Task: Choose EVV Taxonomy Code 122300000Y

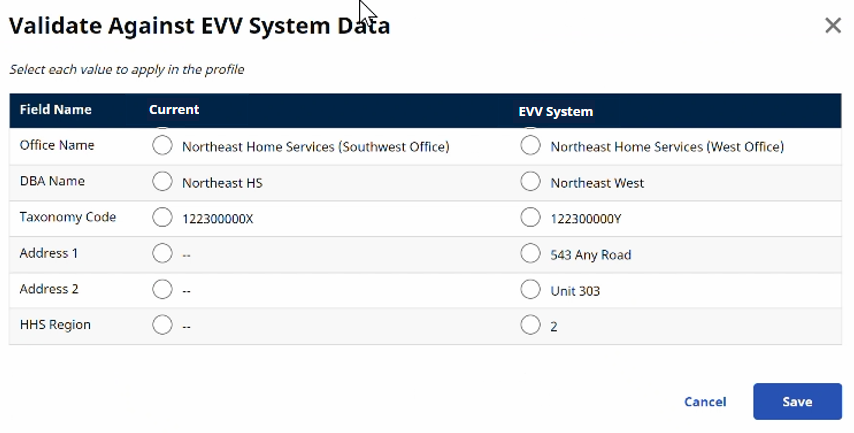Action: tap(531, 218)
